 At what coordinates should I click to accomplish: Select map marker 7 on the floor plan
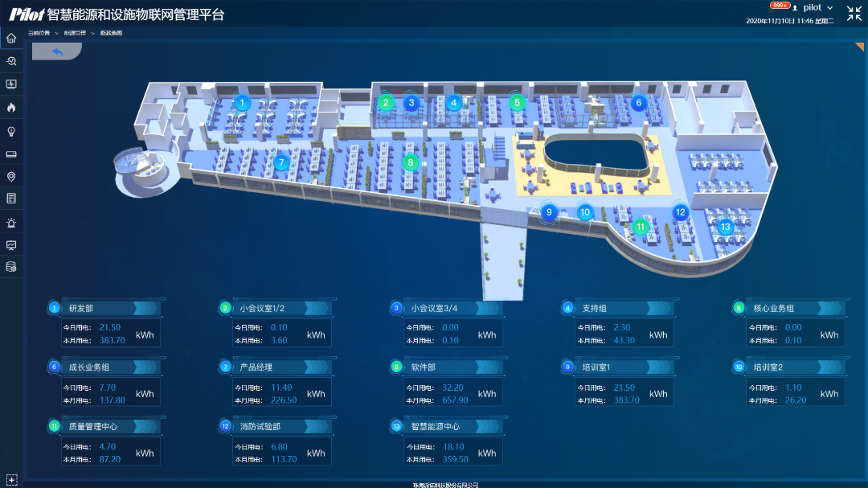pyautogui.click(x=281, y=162)
